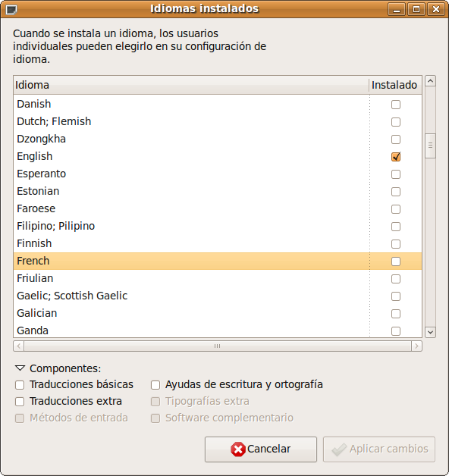Click the vertical scrollbar thumb

(x=430, y=146)
